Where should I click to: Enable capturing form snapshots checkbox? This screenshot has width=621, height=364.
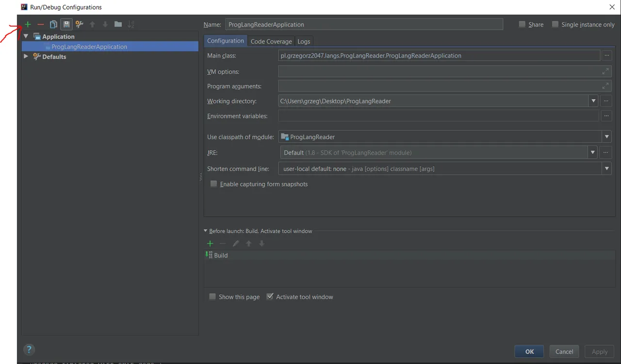(x=213, y=184)
